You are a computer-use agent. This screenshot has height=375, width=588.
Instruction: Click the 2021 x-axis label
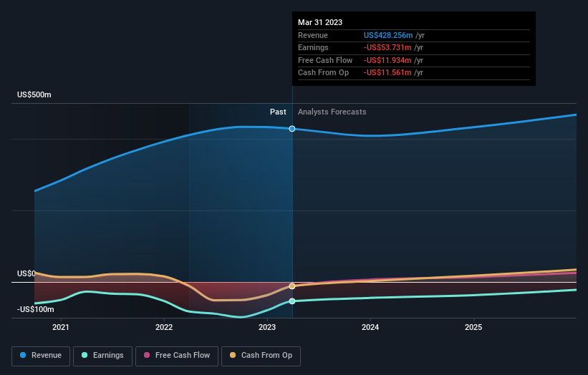61,327
